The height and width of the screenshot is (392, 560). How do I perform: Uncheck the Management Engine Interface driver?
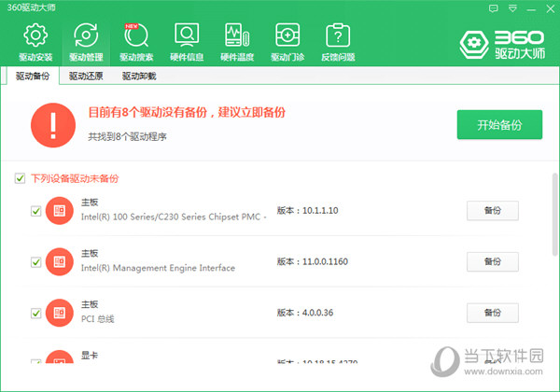(36, 262)
